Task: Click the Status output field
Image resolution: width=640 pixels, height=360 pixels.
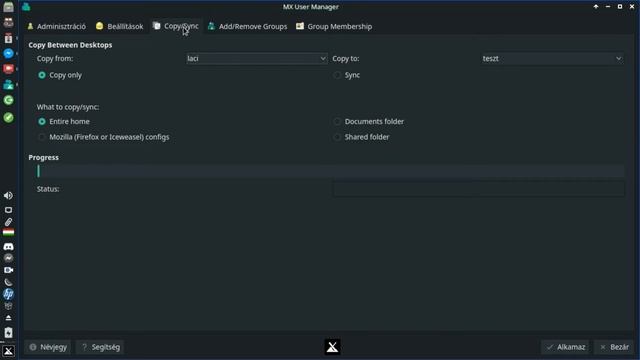Action: point(478,189)
